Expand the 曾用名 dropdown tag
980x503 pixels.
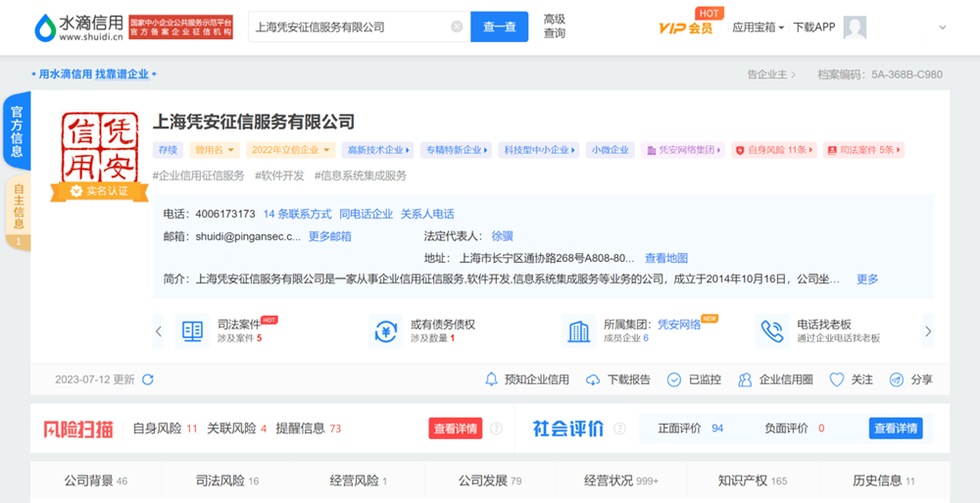pyautogui.click(x=215, y=150)
